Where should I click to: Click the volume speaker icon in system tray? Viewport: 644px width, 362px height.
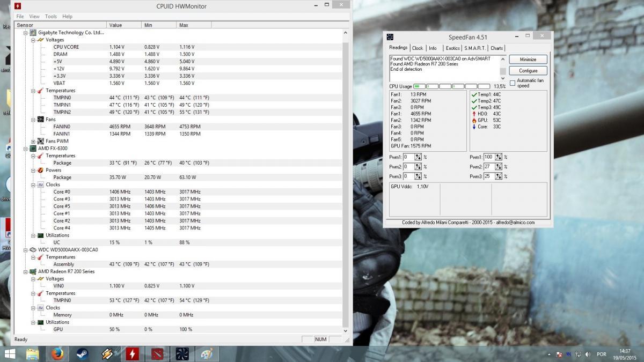[588, 354]
